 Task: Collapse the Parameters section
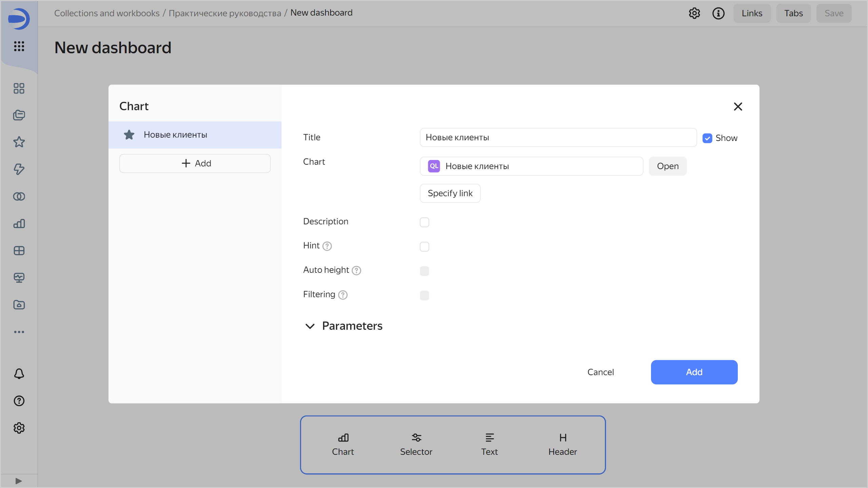coord(310,326)
